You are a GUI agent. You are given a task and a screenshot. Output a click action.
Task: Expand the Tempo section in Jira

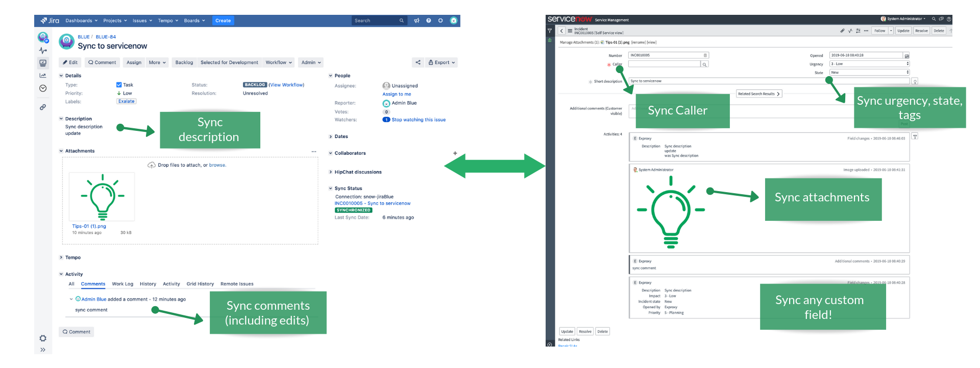coord(61,258)
